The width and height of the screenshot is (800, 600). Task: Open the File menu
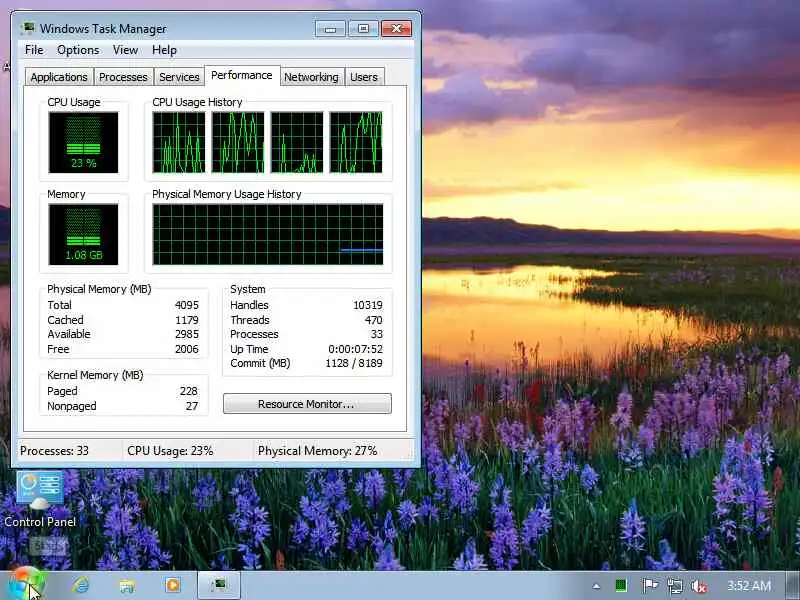point(34,50)
